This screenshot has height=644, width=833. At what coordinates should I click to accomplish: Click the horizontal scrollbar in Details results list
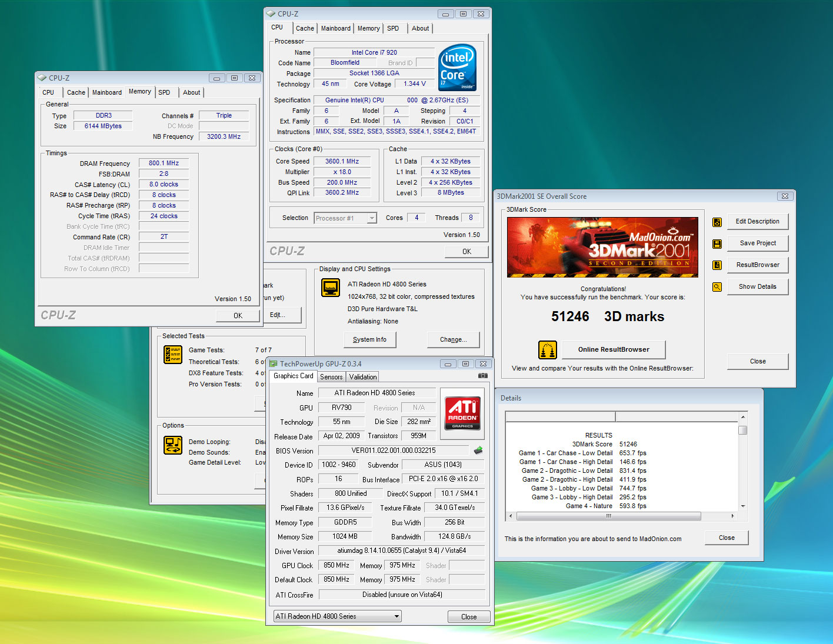[x=608, y=516]
